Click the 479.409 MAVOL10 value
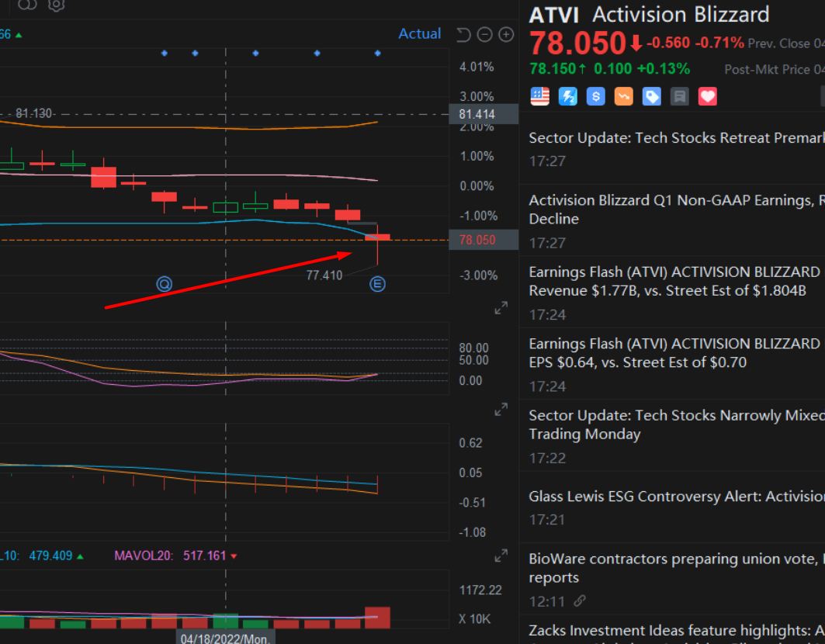825x644 pixels. [50, 556]
